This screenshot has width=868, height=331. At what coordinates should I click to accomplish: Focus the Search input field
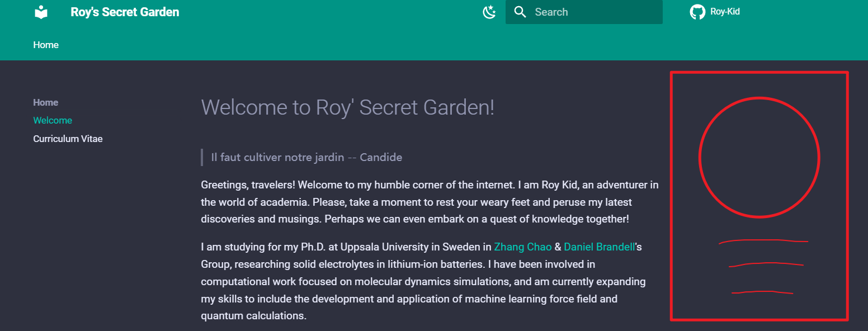click(584, 12)
